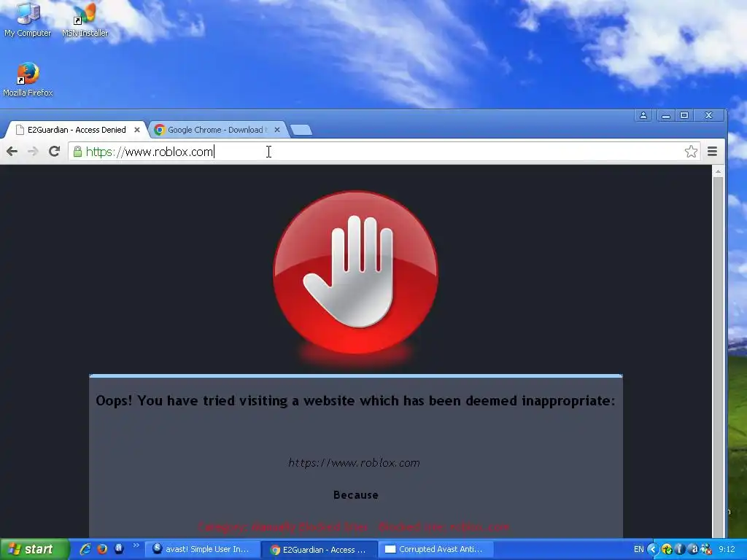Click the green padlock security icon
This screenshot has width=747, height=560.
pos(77,152)
